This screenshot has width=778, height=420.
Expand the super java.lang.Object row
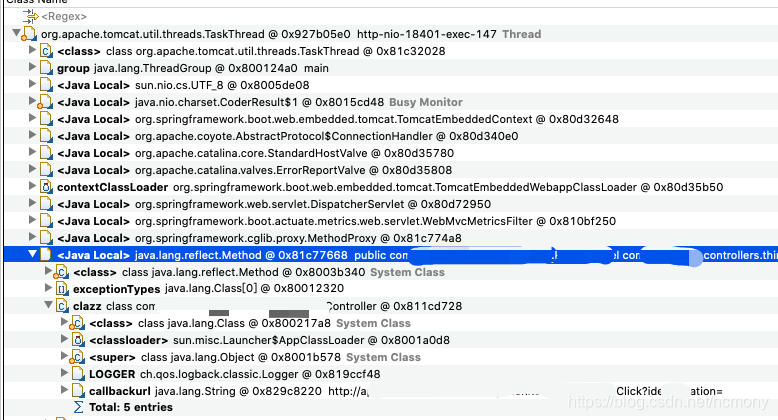(64, 355)
